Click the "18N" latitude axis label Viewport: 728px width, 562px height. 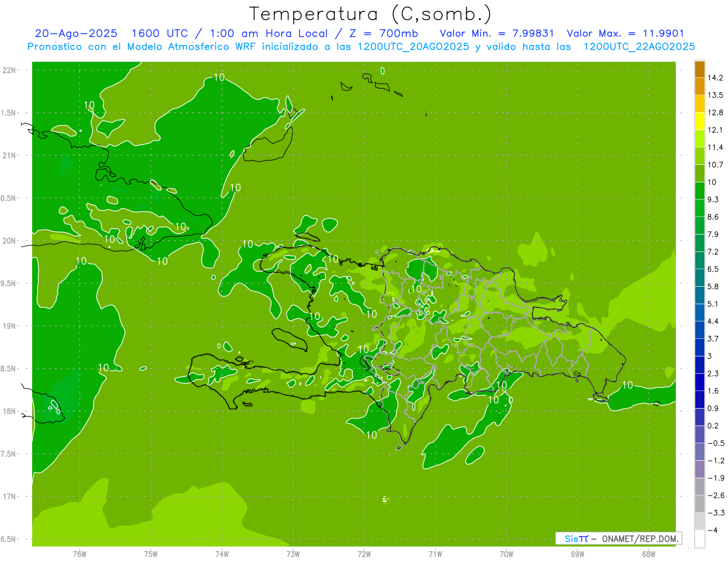[10, 411]
